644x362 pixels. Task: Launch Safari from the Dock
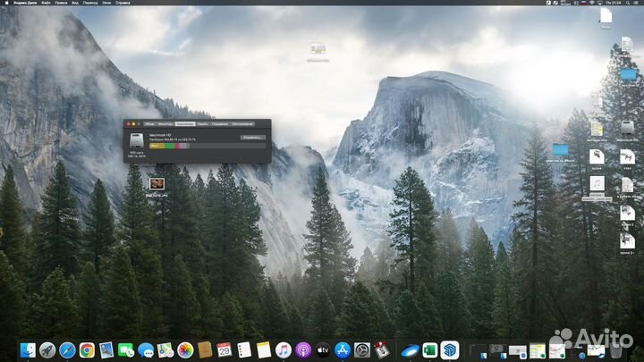(67, 350)
